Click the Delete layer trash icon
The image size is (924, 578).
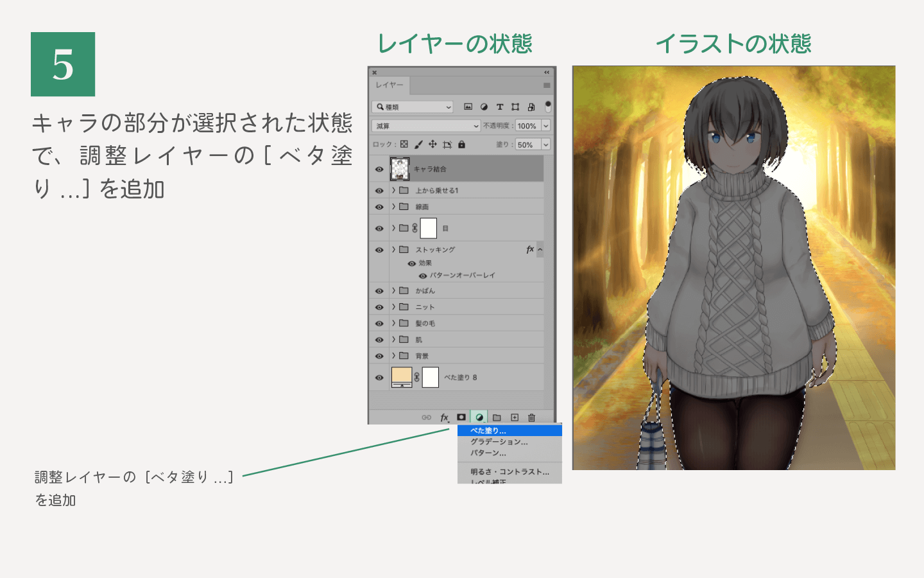531,417
